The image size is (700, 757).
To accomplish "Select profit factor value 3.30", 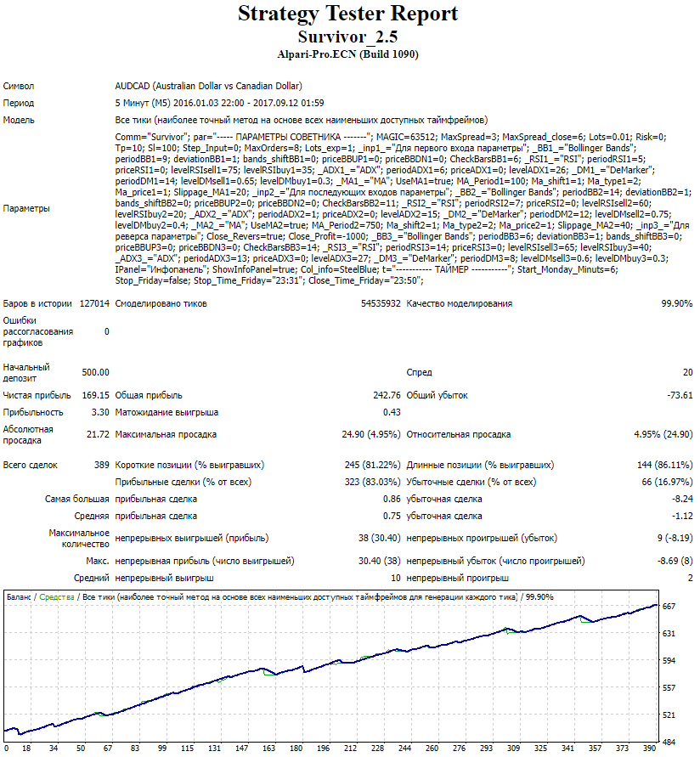I will 100,412.
